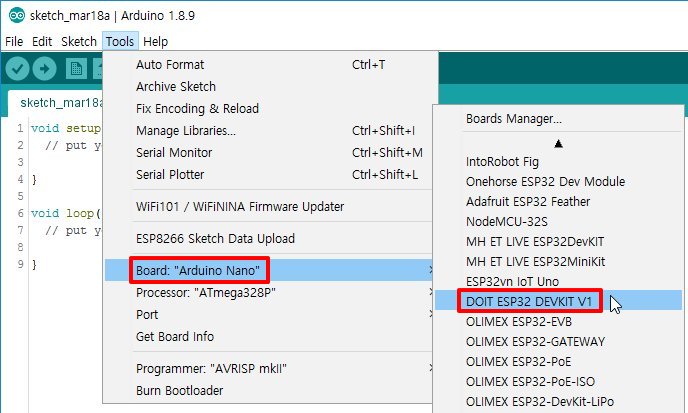The image size is (688, 413).
Task: Open the File menu
Action: click(x=14, y=42)
